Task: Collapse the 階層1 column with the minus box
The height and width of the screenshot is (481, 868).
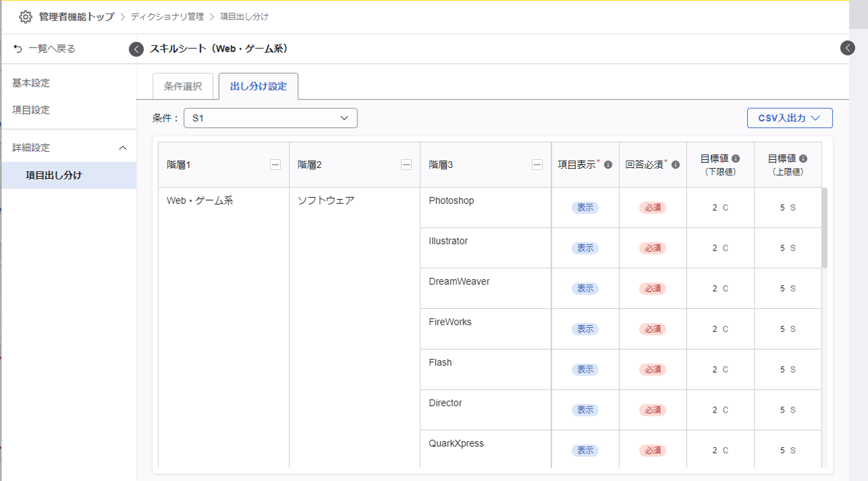Action: [x=275, y=165]
